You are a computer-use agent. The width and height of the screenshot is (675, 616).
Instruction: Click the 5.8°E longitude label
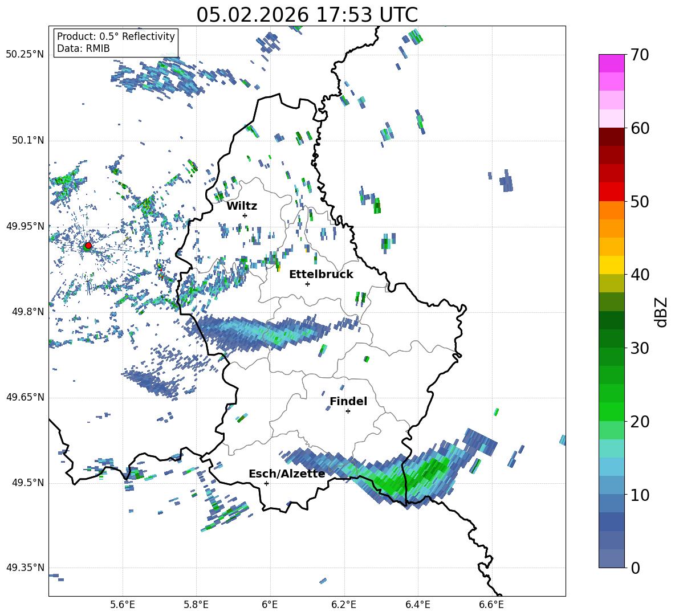coord(196,605)
